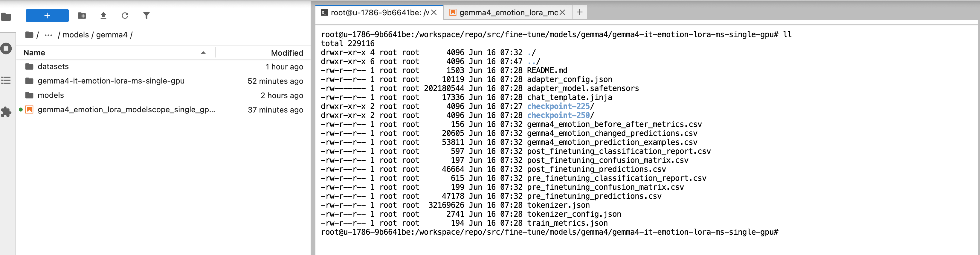
Task: Switch to the root@u-1786 terminal tab
Action: click(380, 13)
